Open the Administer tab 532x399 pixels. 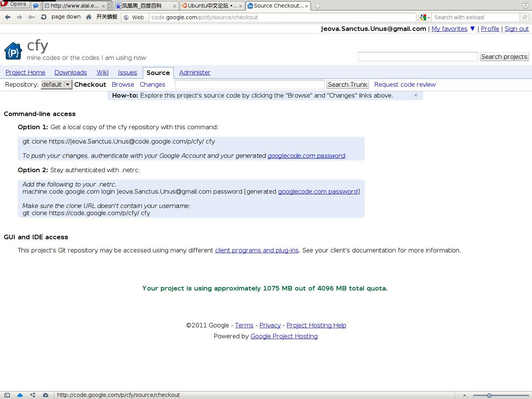(x=195, y=73)
